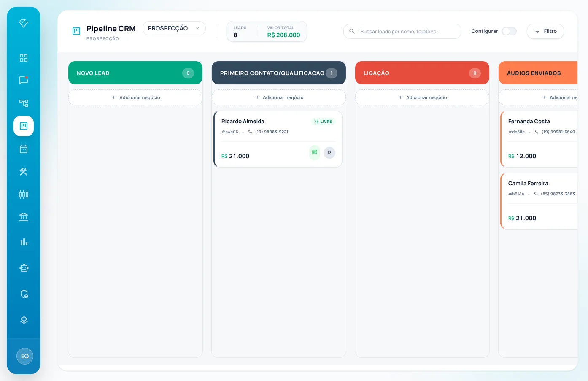This screenshot has width=588, height=381.
Task: Open the dashboard grid icon in sidebar
Action: click(x=24, y=58)
